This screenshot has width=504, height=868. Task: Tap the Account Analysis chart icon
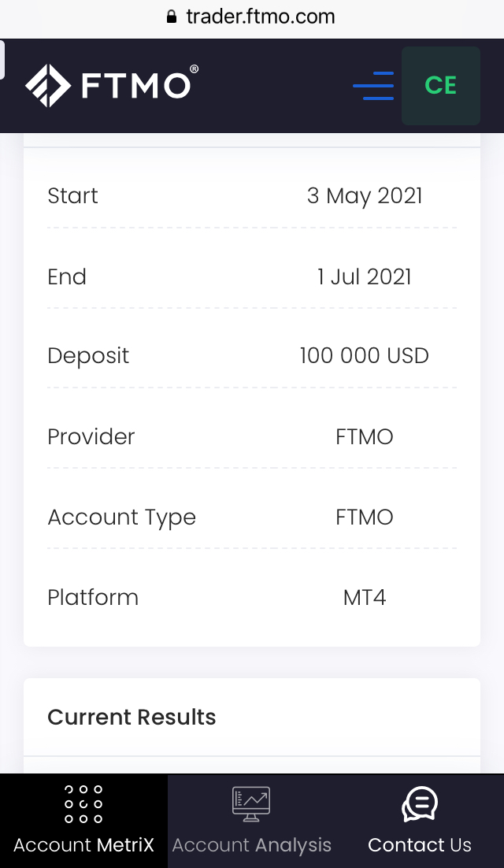(251, 803)
